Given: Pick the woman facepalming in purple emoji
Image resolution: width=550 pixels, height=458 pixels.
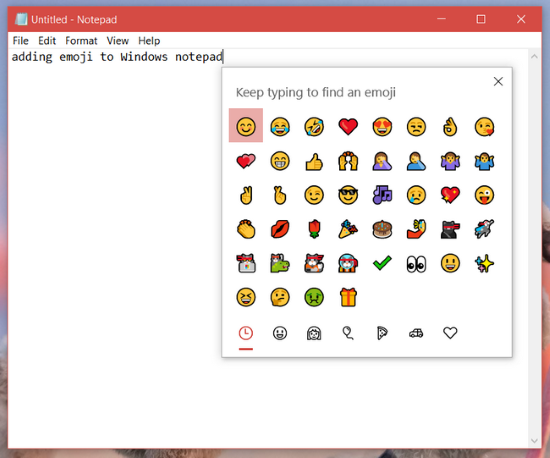Looking at the screenshot, I should click(382, 161).
